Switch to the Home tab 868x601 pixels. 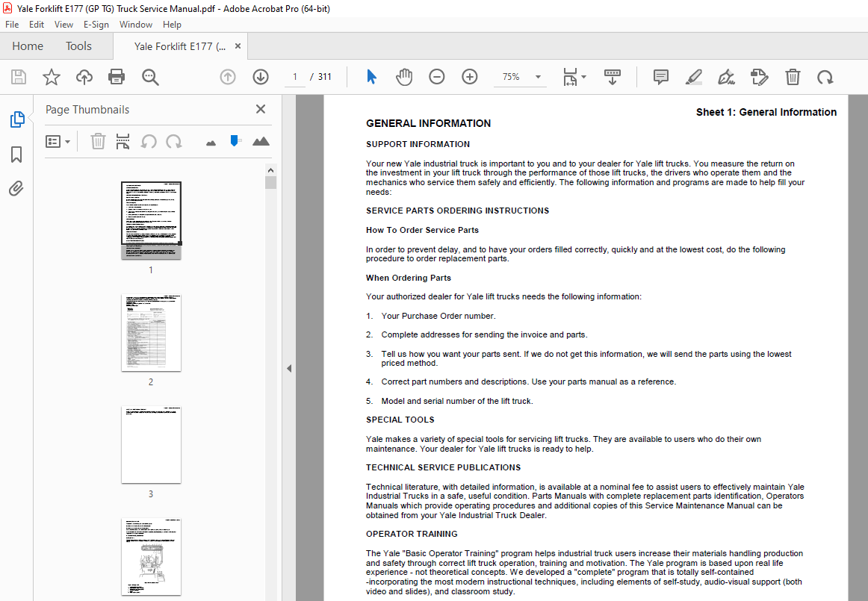click(28, 46)
